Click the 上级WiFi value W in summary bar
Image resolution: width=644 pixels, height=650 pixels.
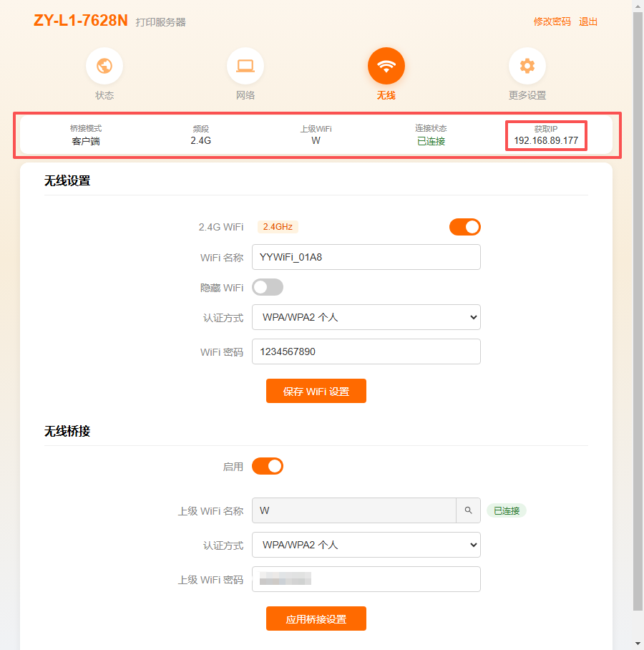(x=316, y=140)
